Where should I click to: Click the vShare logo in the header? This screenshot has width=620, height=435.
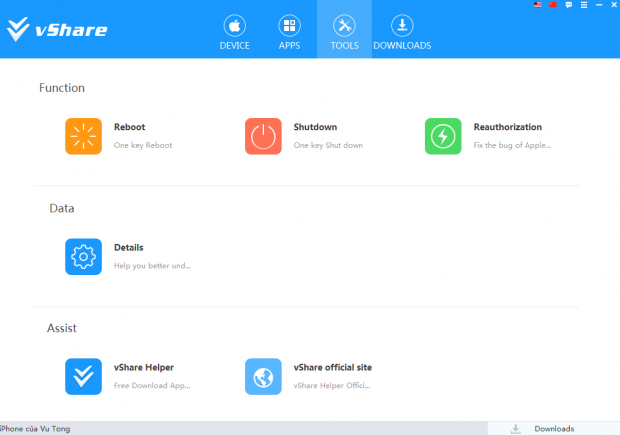57,30
